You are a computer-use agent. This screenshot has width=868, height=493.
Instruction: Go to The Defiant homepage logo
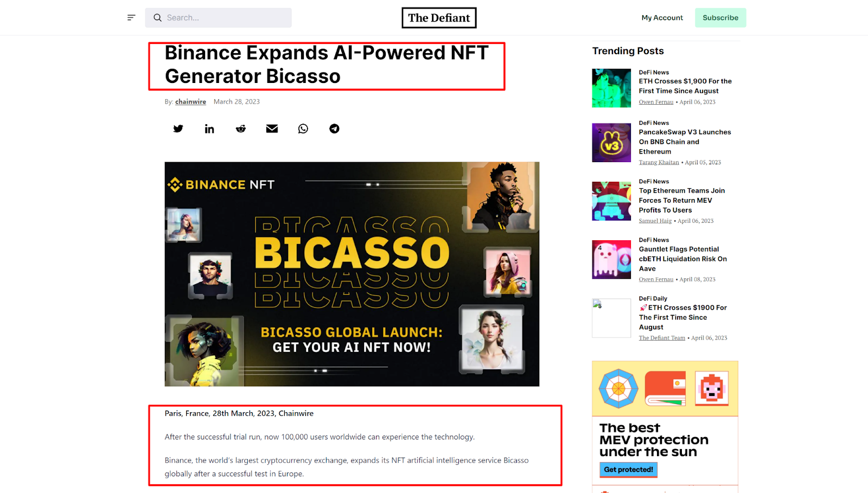[x=439, y=18]
